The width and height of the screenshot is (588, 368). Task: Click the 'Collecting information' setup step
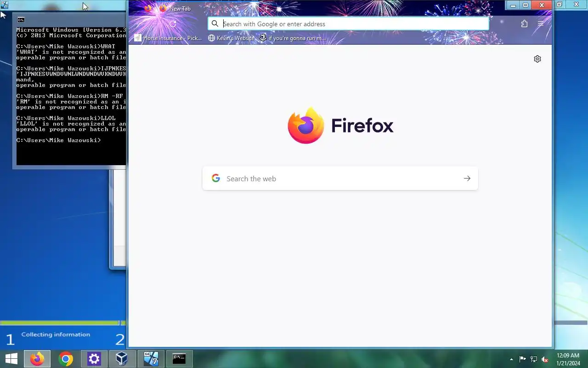pos(56,334)
